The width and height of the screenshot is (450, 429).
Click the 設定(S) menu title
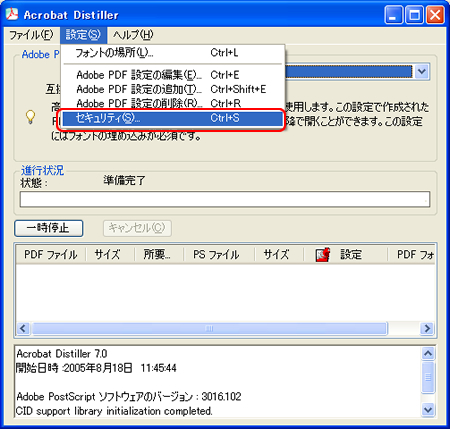(83, 35)
